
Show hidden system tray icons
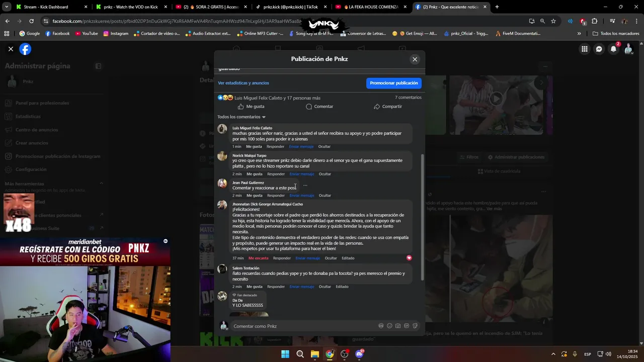(x=553, y=354)
